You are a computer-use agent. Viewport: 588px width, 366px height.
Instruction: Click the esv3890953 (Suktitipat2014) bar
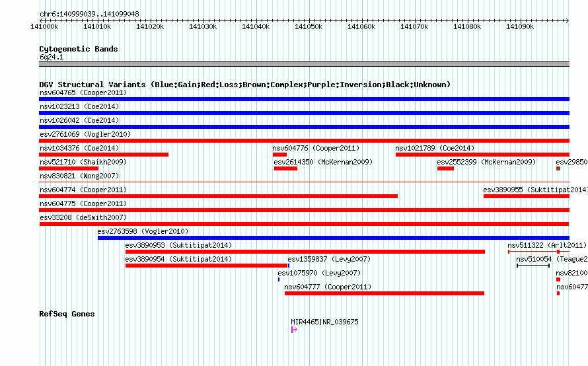[305, 252]
